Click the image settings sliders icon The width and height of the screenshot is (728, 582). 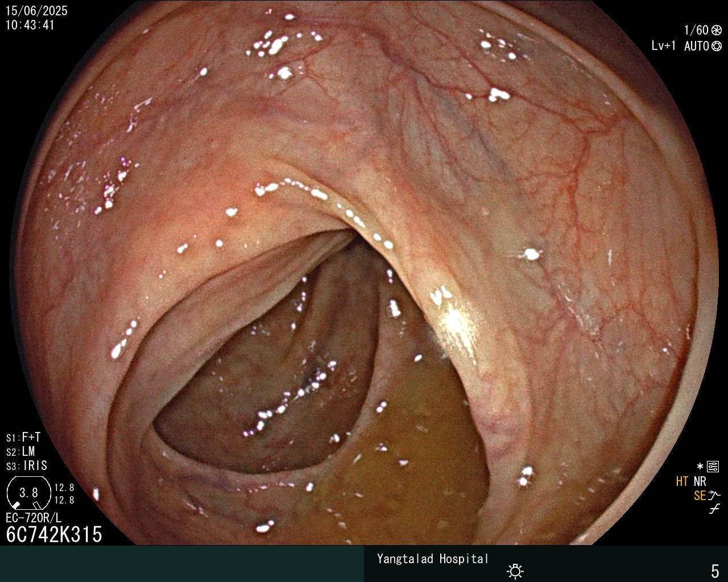pos(713,467)
